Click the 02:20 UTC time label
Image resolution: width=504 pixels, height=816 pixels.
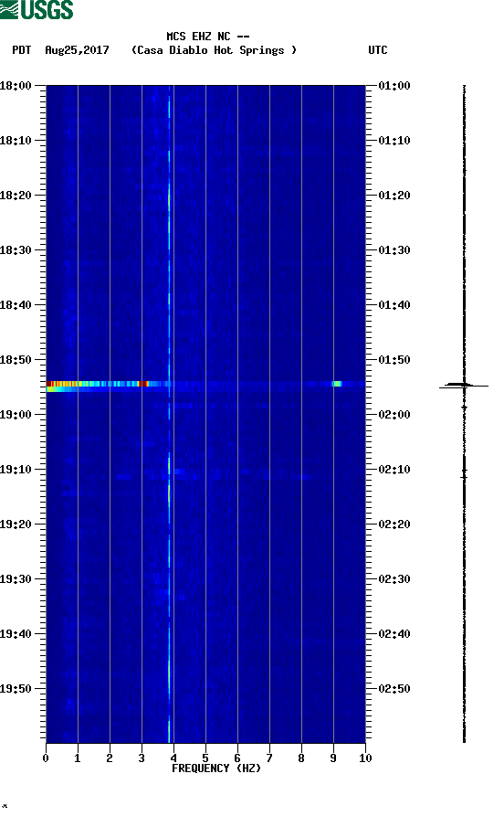(394, 525)
